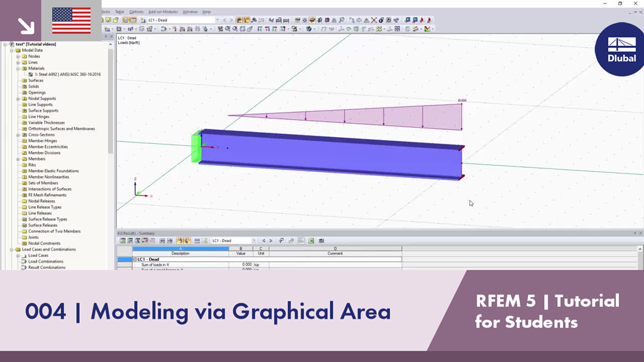Toggle the second panel view button next to it
This screenshot has height=362, width=644.
[133, 20]
